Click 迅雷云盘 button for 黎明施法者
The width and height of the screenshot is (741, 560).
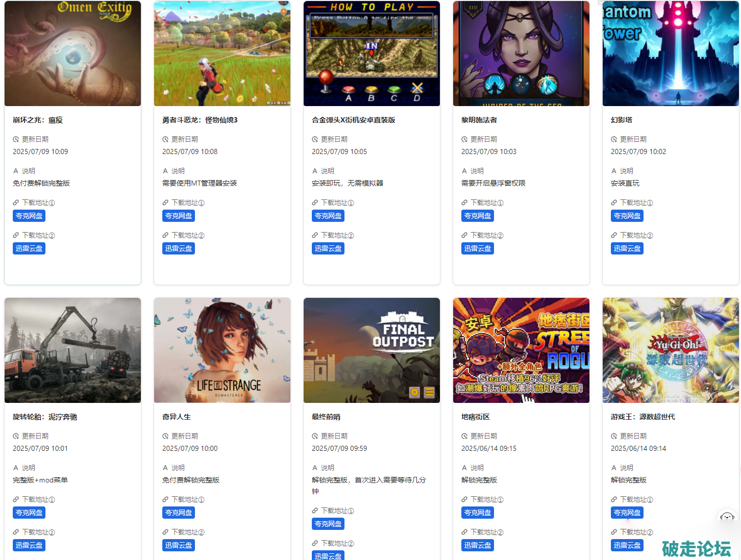pyautogui.click(x=478, y=248)
